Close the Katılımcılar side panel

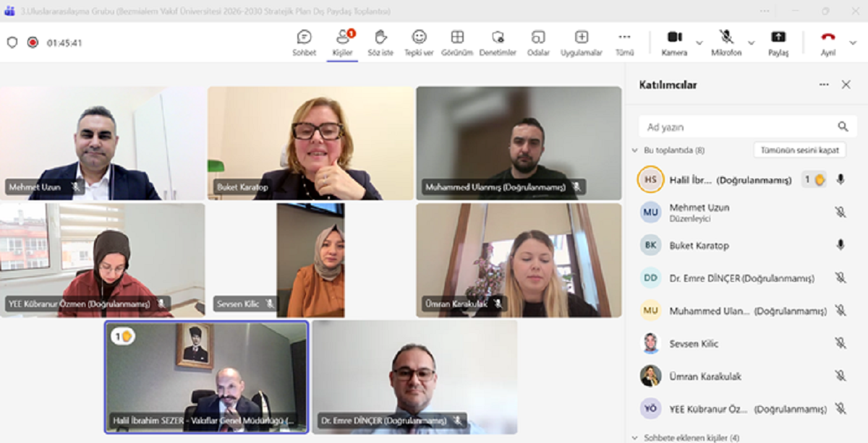point(846,85)
